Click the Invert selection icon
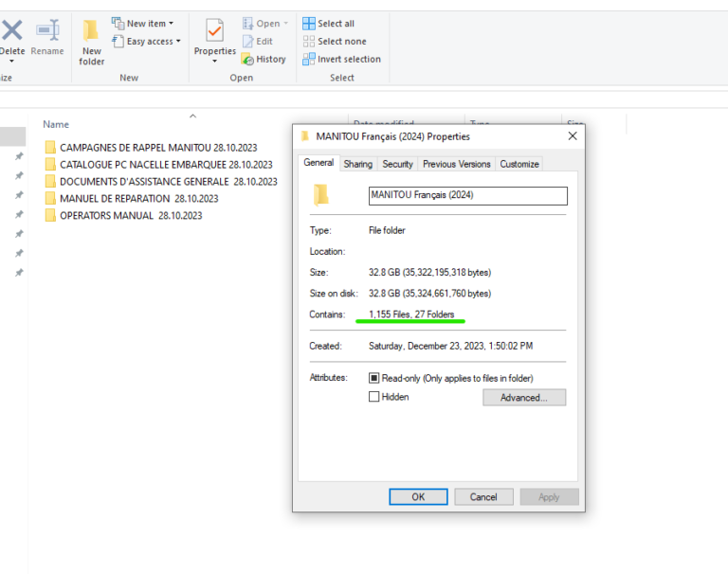The width and height of the screenshot is (728, 574). click(x=309, y=59)
